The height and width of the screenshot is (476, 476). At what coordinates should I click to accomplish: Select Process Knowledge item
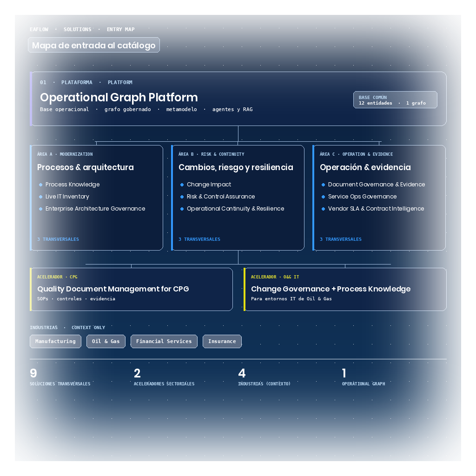click(x=73, y=185)
